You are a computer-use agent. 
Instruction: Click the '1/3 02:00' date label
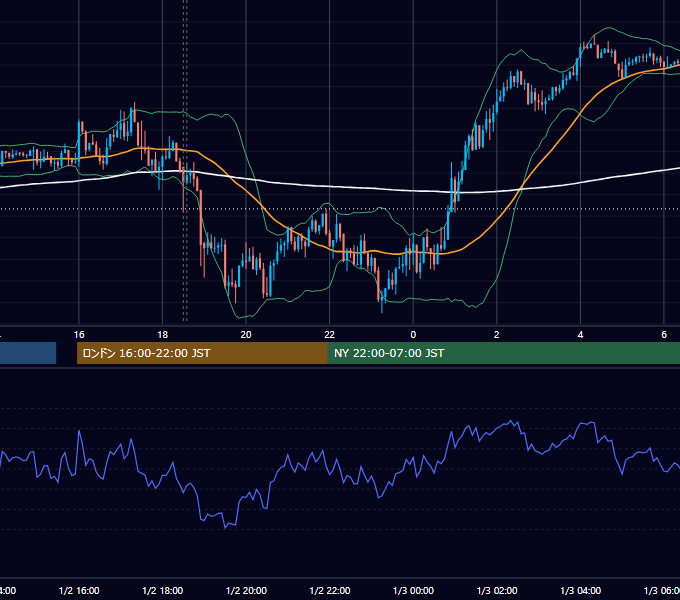click(497, 591)
